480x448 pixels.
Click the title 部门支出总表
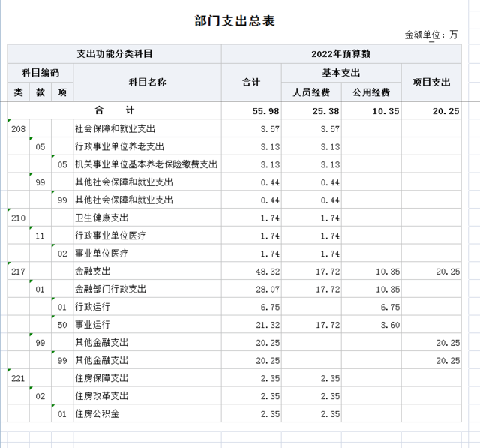[x=235, y=21]
